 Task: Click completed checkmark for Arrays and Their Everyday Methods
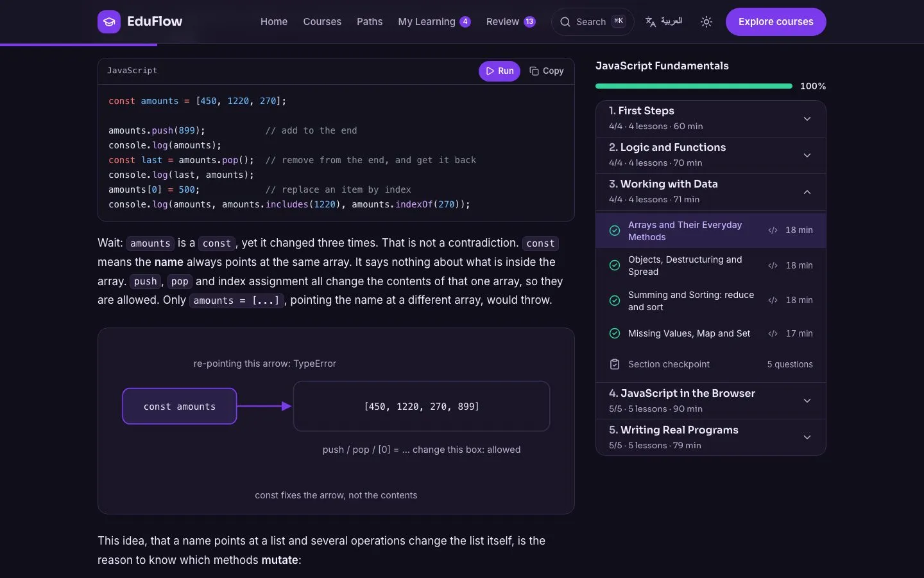tap(615, 231)
